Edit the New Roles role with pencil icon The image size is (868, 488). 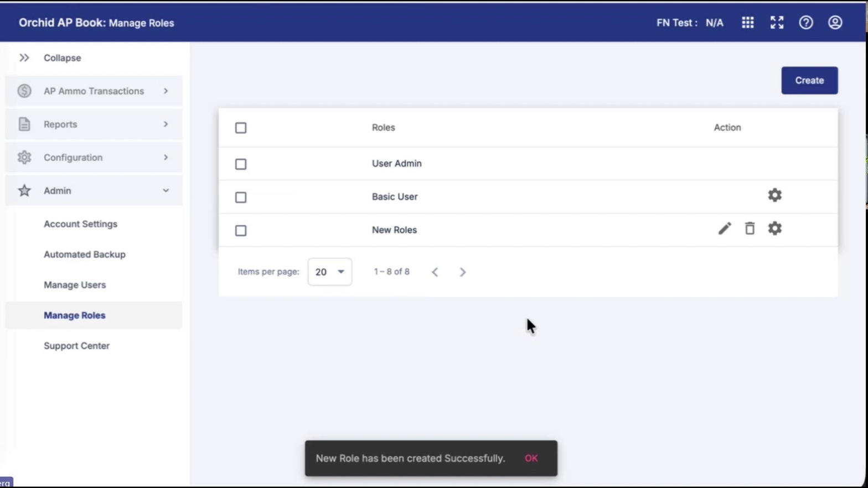tap(724, 229)
